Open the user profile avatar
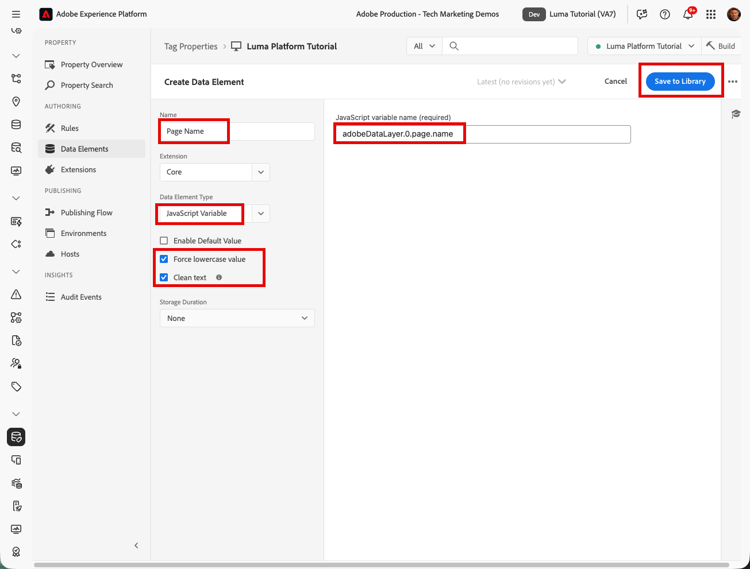This screenshot has height=569, width=750. [x=733, y=14]
